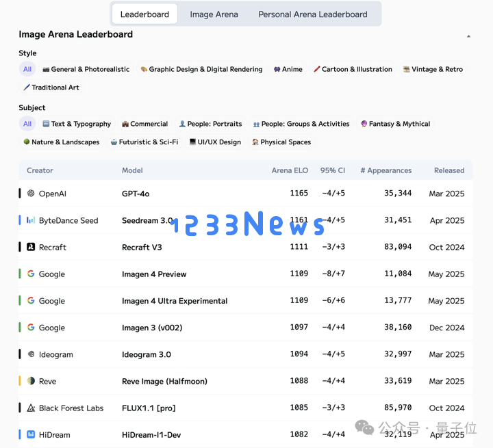Viewport: 493px width, 448px height.
Task: Click the 83,094 appearances value
Action: click(x=398, y=247)
